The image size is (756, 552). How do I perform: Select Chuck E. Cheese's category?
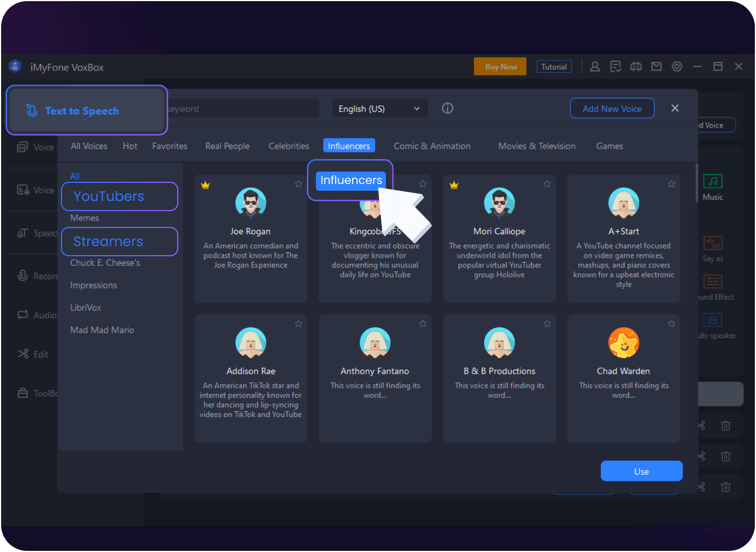coord(105,263)
